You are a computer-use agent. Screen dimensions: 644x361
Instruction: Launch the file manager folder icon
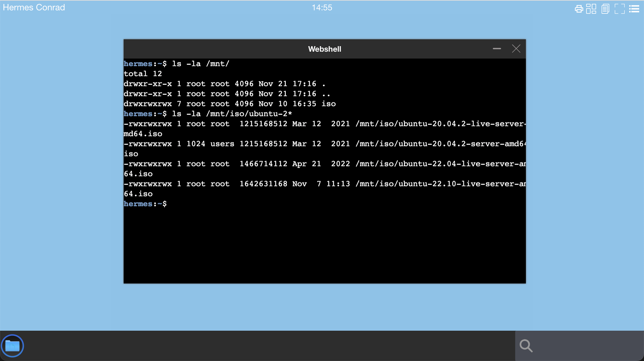point(12,345)
